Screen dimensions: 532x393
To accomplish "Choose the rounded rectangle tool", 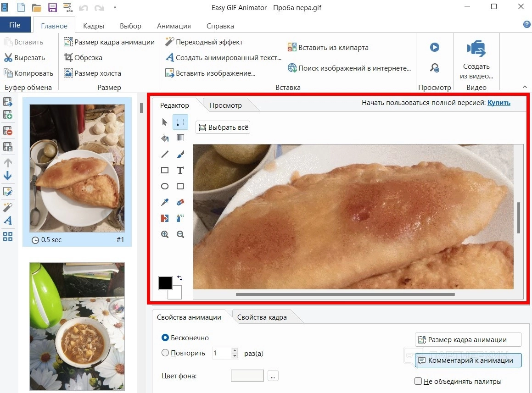I will point(180,186).
